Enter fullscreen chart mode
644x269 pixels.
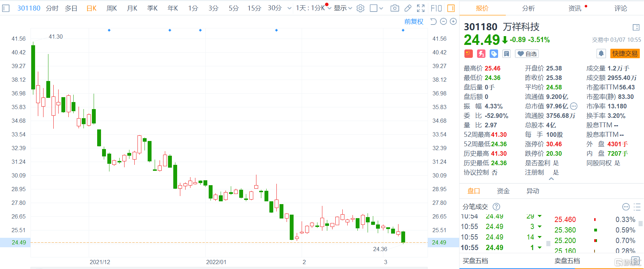[421, 8]
